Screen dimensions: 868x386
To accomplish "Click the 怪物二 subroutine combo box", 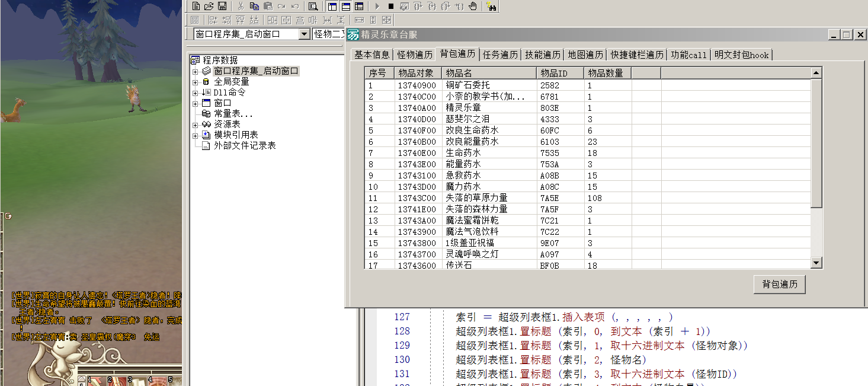I will [x=328, y=34].
